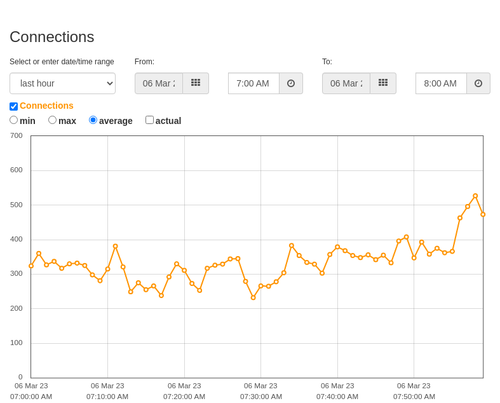The width and height of the screenshot is (500, 403).
Task: Click the From date field showing 06 Mar
Action: (159, 83)
